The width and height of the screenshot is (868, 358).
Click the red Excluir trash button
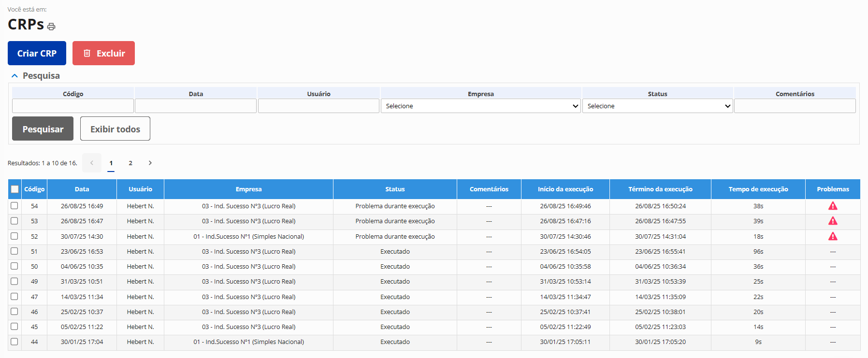point(103,53)
